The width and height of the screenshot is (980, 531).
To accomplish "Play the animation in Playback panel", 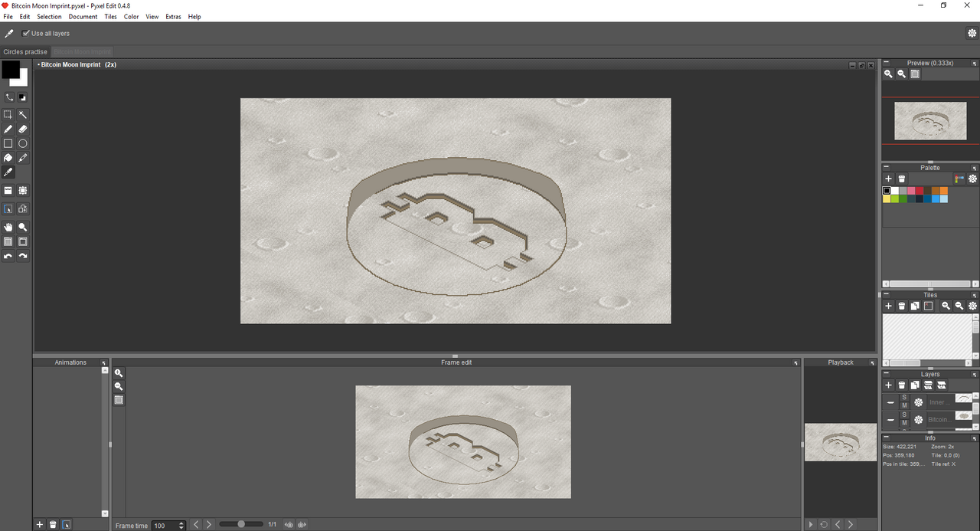I will tap(811, 525).
